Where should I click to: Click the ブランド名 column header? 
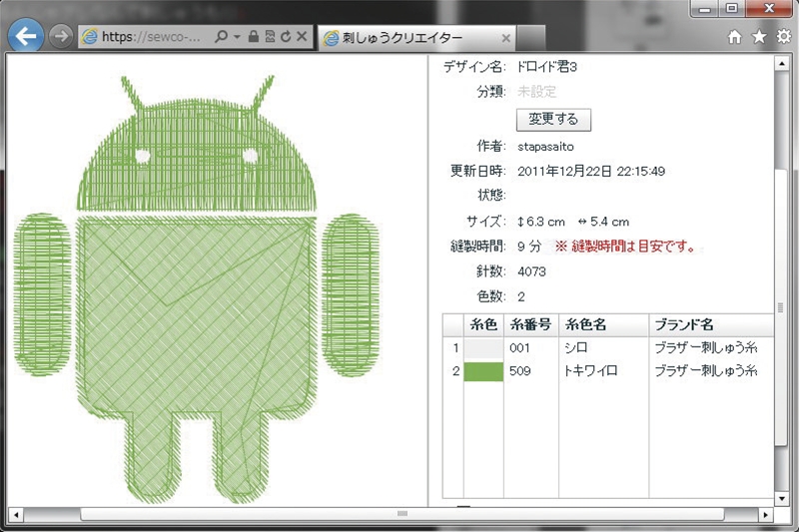tap(711, 324)
